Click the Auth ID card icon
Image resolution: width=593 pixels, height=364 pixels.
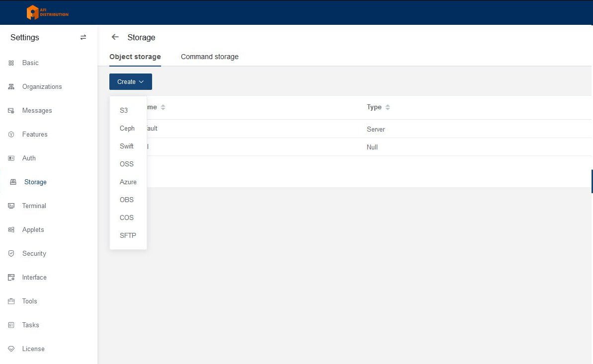coord(11,158)
